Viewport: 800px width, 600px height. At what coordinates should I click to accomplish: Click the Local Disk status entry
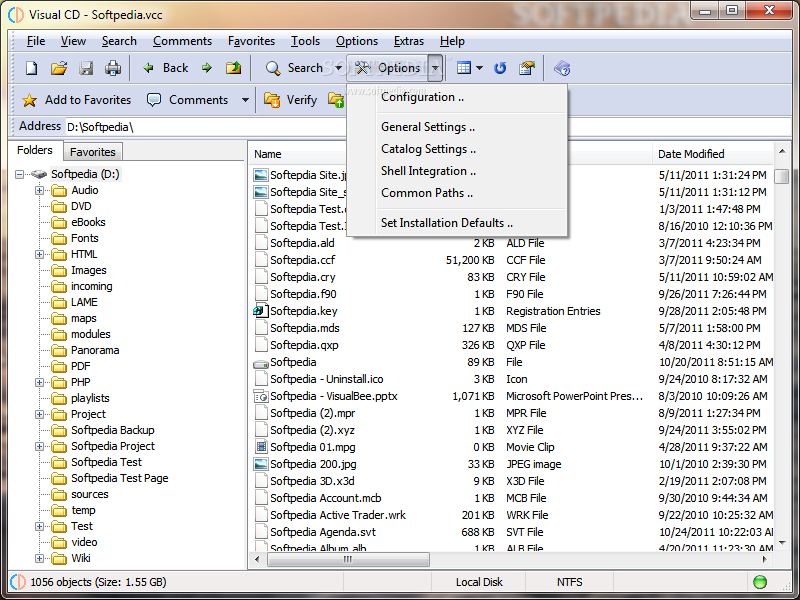[x=479, y=582]
